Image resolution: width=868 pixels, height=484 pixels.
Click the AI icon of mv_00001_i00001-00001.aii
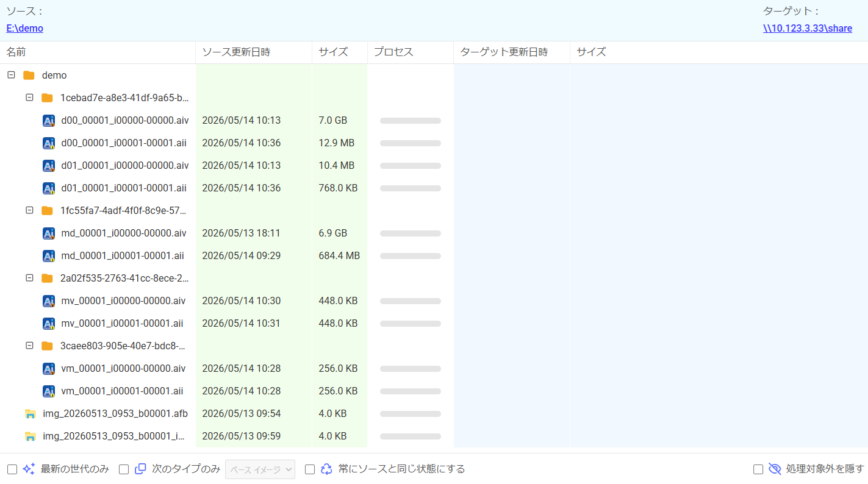coord(49,324)
